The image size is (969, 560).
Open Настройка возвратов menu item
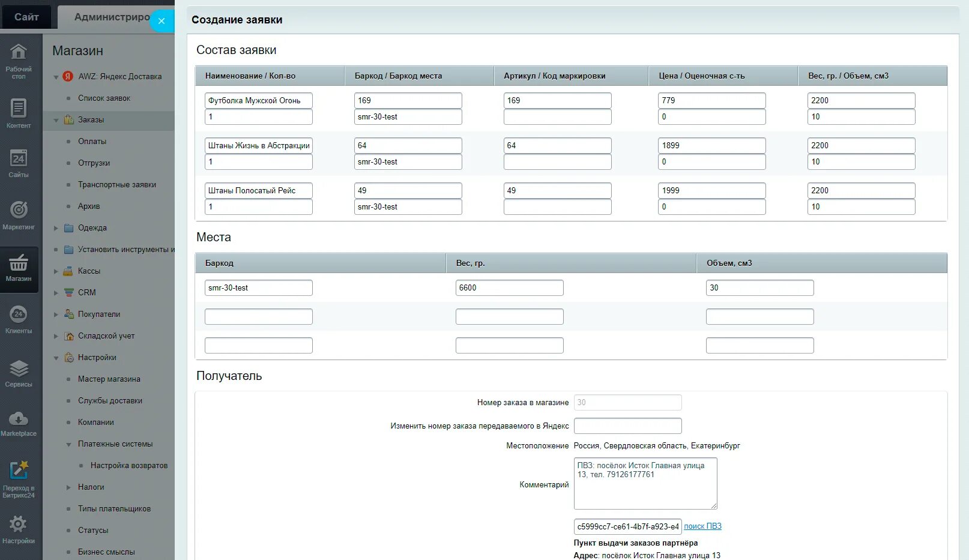[129, 465]
